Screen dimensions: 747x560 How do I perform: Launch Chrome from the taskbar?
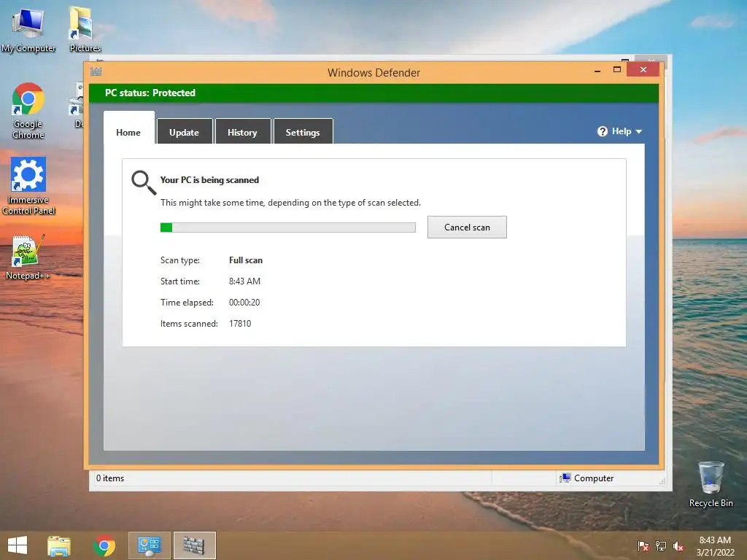tap(104, 545)
